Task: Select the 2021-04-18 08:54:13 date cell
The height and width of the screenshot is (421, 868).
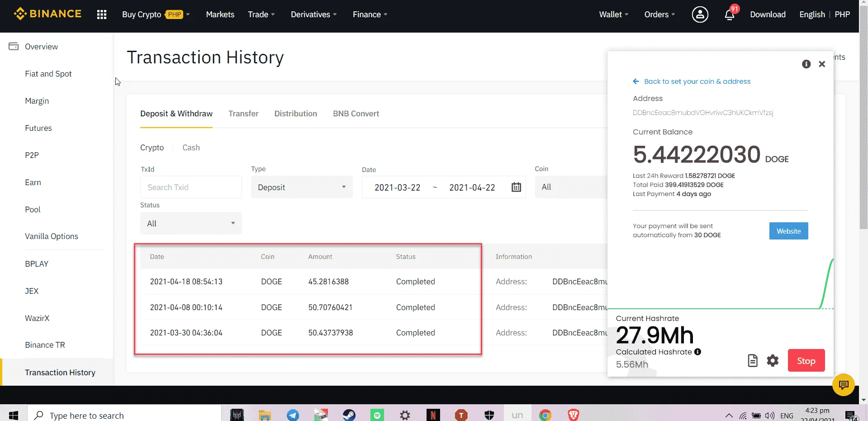Action: pos(186,282)
